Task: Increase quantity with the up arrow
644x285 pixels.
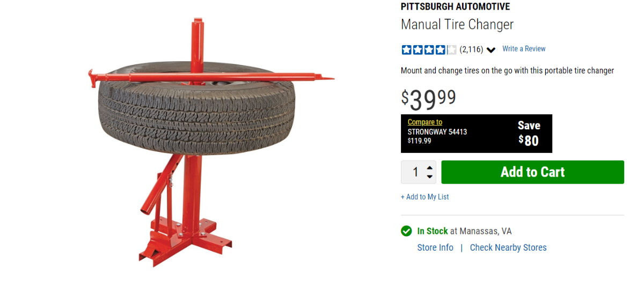Action: 429,168
